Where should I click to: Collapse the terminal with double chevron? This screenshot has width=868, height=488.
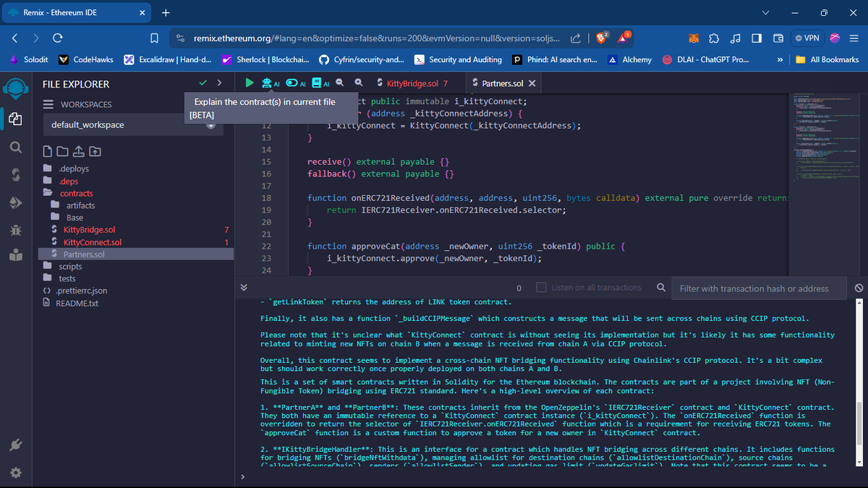(244, 288)
